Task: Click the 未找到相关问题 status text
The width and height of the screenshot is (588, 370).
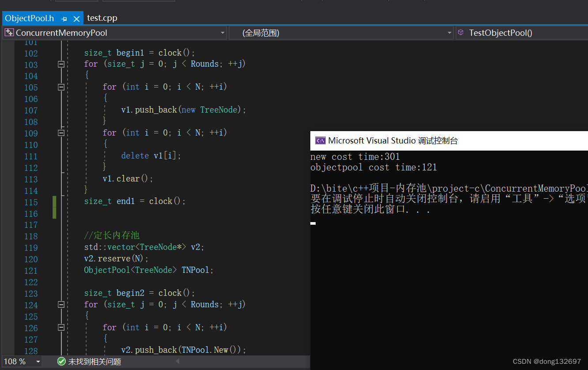Action: coord(94,362)
